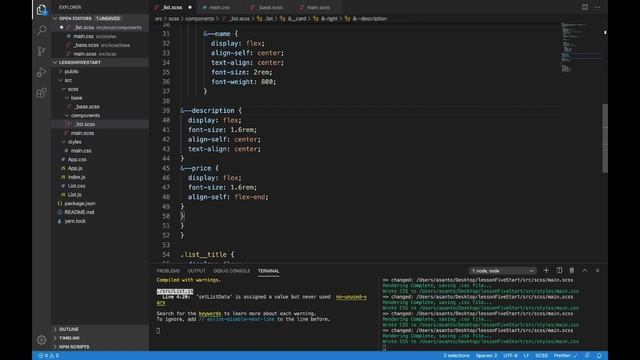Click the errors and warnings count in status bar

tap(49, 356)
